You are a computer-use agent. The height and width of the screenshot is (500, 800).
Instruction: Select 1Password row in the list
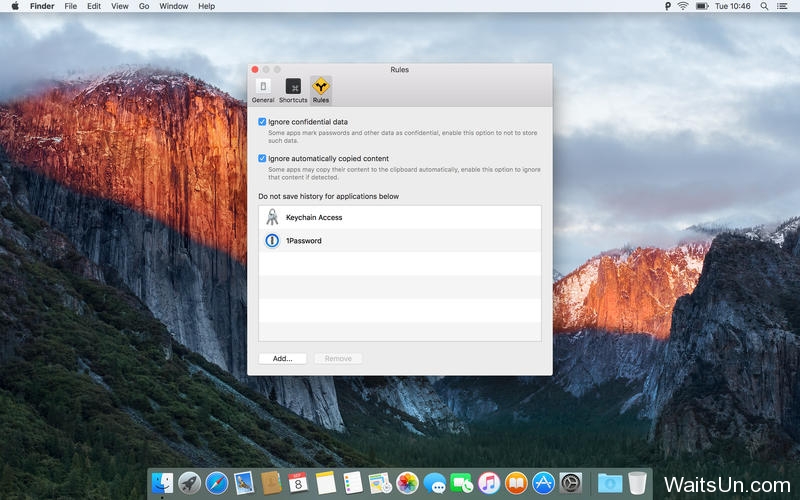399,241
